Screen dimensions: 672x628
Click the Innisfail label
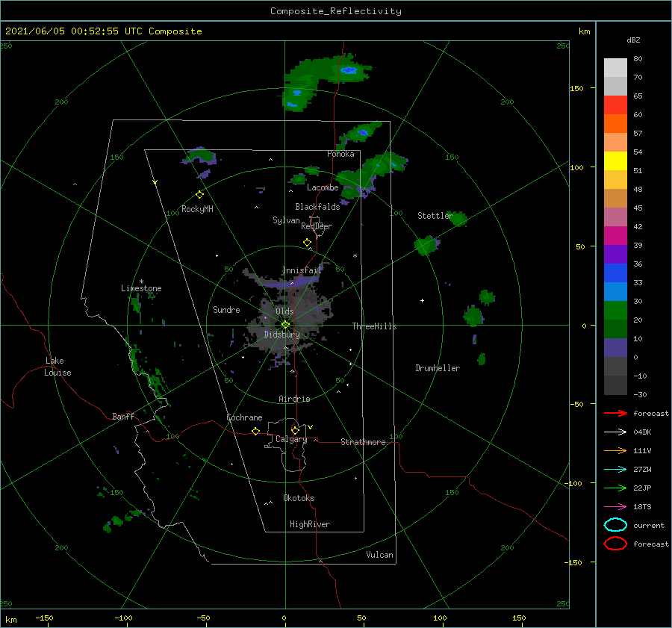[302, 270]
